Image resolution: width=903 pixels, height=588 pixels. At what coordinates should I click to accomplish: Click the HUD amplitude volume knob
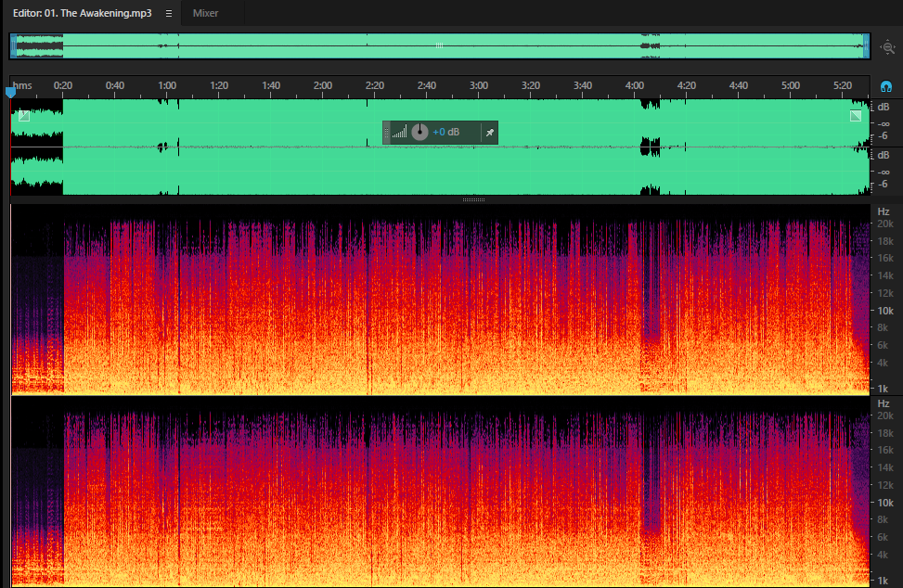(x=419, y=132)
